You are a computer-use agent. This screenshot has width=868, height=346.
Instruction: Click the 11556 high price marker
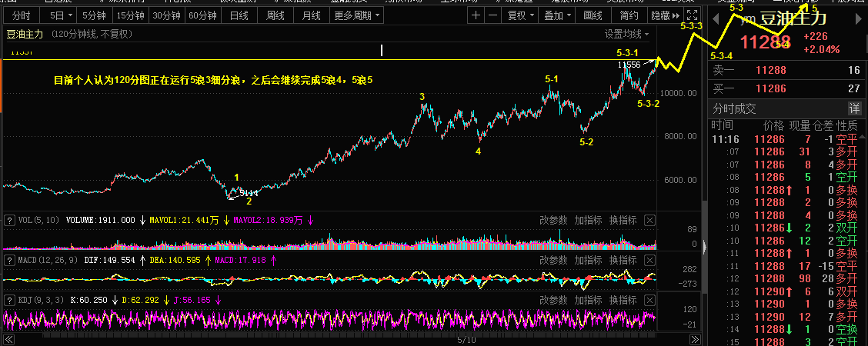click(x=629, y=65)
